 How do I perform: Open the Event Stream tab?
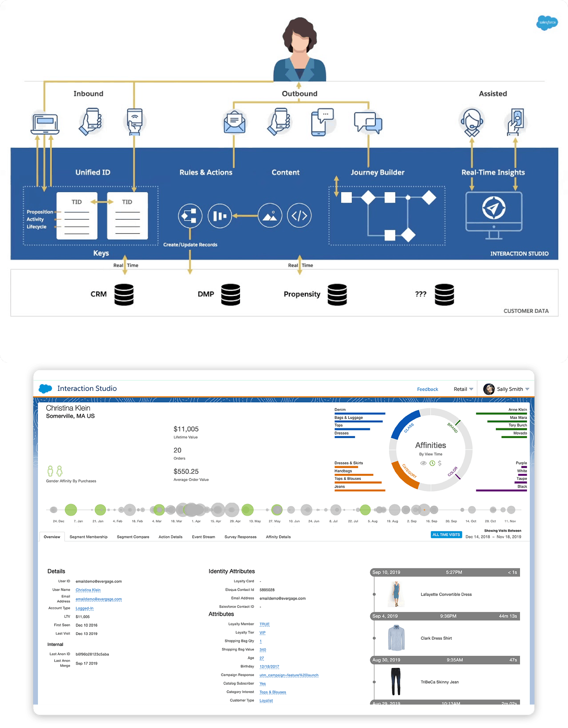tap(204, 537)
